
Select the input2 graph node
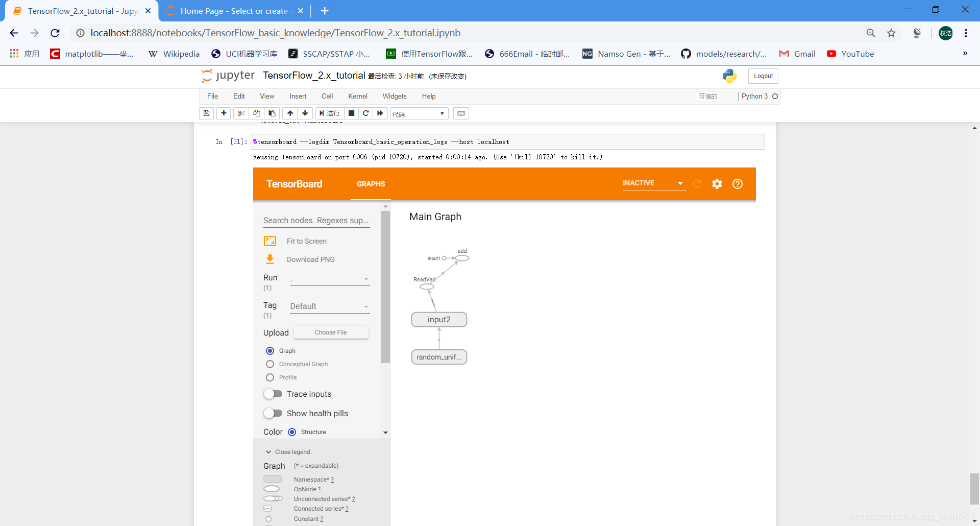439,320
